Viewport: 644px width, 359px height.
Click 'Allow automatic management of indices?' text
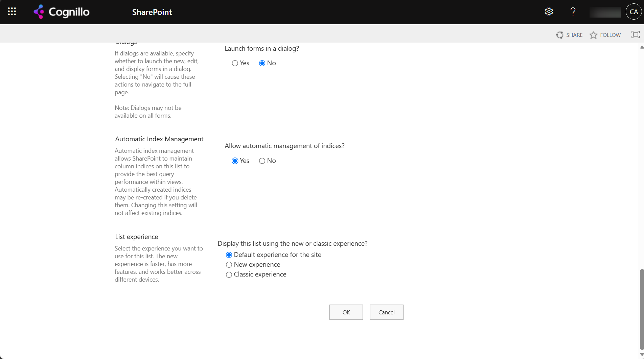click(x=284, y=146)
